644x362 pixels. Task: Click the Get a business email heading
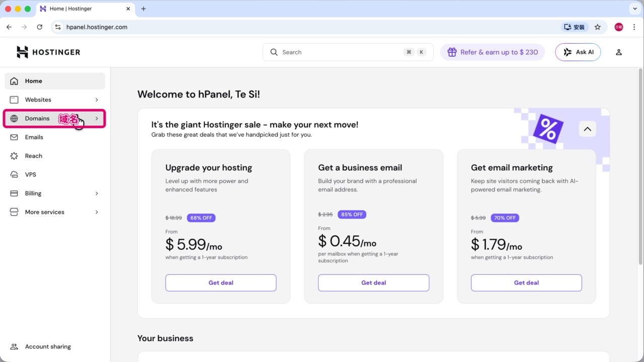pyautogui.click(x=360, y=167)
